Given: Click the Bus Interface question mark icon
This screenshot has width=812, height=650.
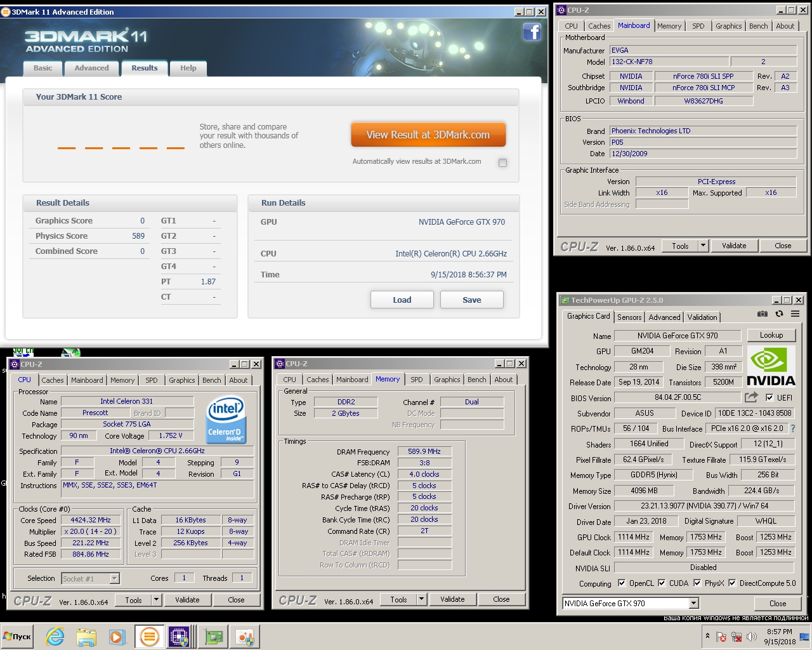Looking at the screenshot, I should coord(792,428).
